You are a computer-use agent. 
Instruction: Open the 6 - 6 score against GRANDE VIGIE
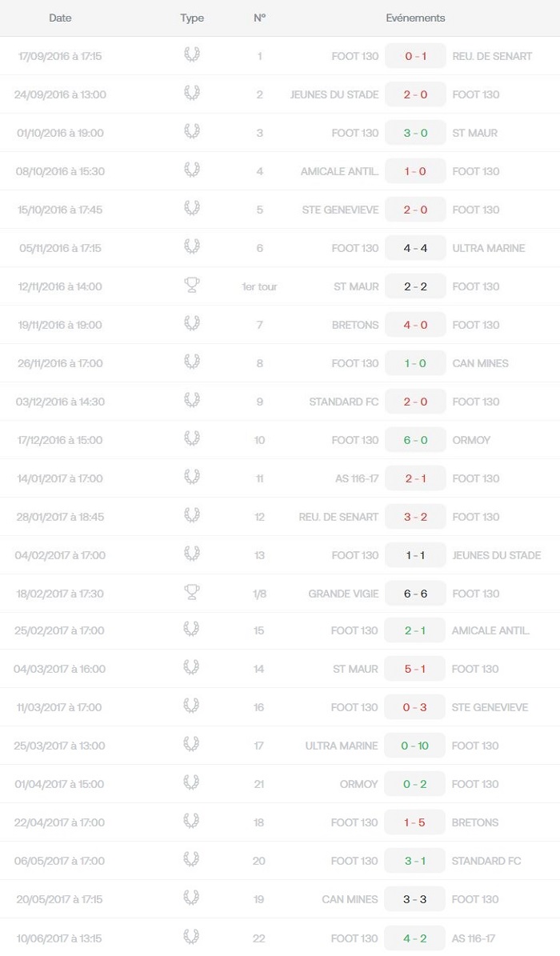click(x=415, y=594)
